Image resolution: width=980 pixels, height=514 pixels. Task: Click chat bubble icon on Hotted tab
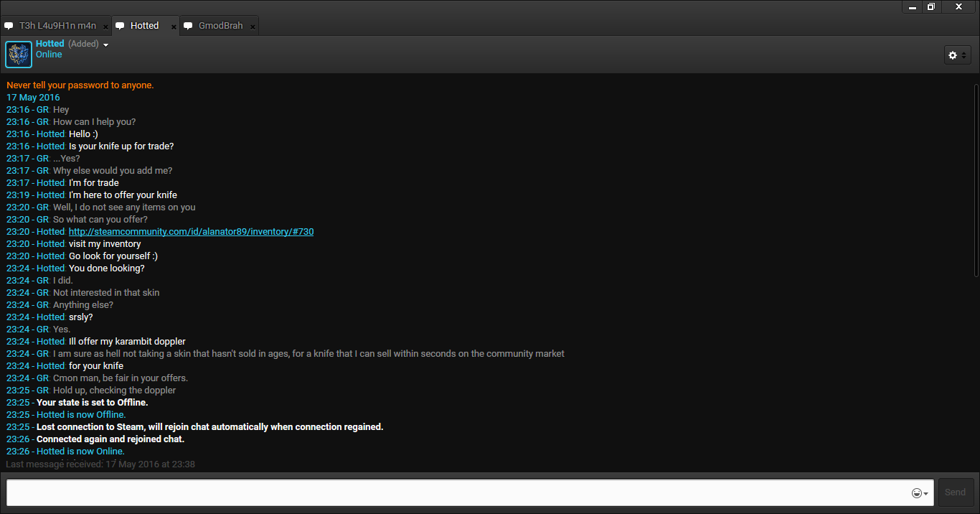120,26
